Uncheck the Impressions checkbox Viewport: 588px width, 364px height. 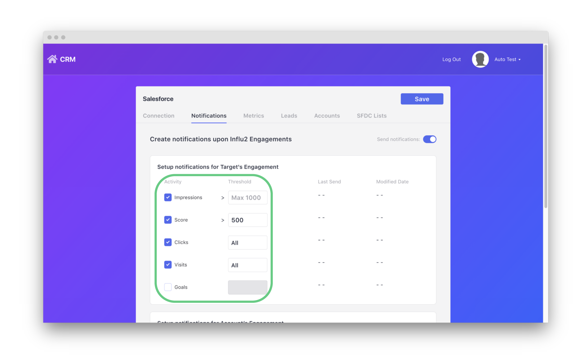point(168,197)
